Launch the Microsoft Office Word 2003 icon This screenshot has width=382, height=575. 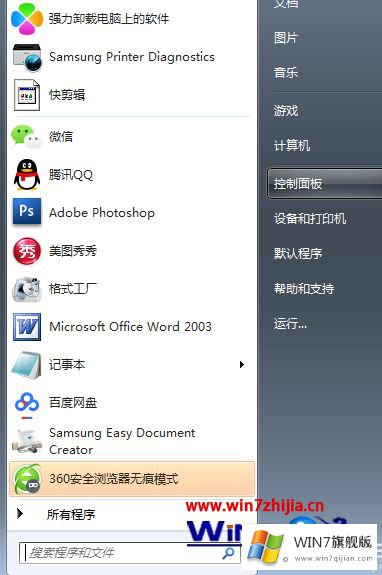(27, 327)
